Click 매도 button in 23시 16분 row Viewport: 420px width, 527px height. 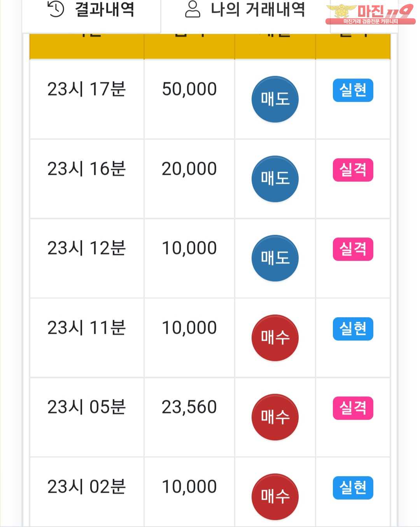(275, 179)
